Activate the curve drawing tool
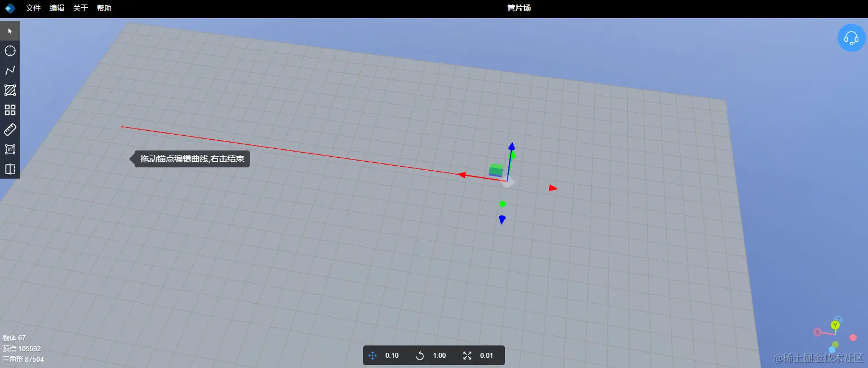This screenshot has height=368, width=868. [10, 70]
